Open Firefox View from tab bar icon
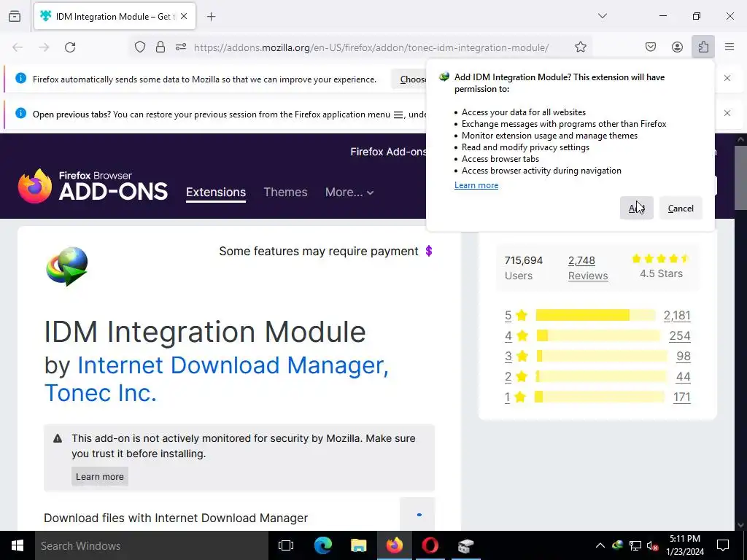 [x=15, y=16]
